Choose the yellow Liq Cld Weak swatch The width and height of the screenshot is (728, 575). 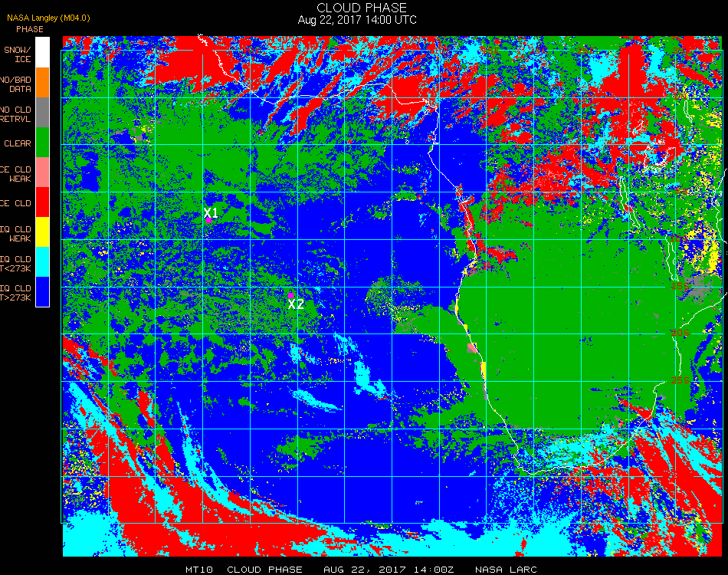42,232
